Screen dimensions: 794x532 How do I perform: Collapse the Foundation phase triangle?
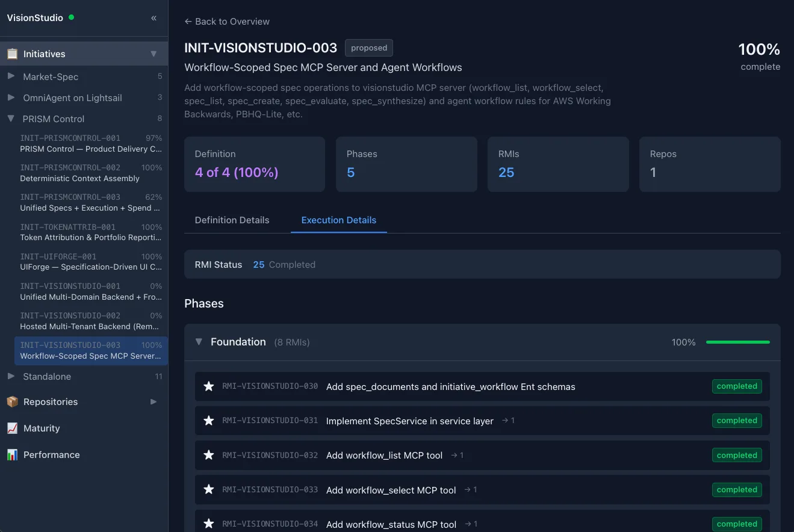click(199, 342)
